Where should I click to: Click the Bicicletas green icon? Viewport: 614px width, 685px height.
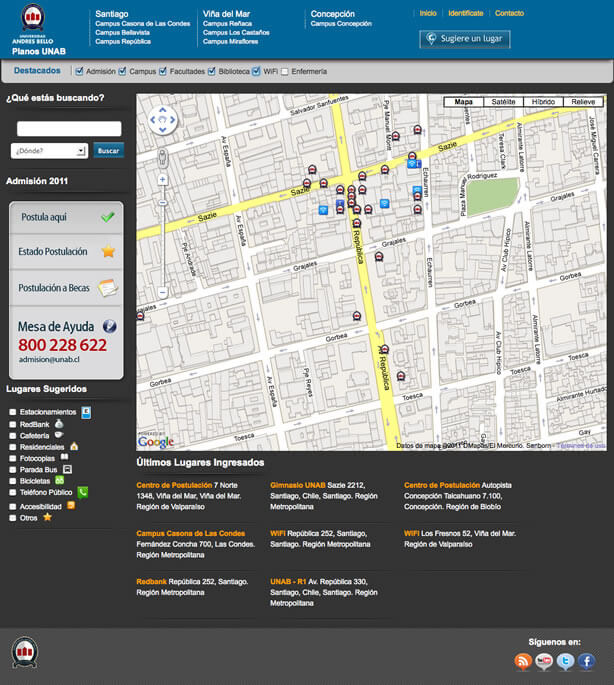pos(59,480)
